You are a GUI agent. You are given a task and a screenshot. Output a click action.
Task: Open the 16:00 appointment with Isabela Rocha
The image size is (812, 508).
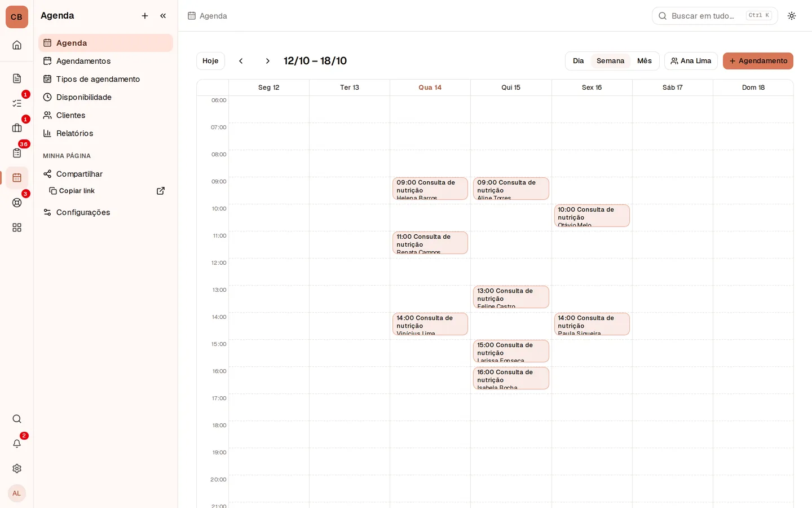tap(511, 378)
